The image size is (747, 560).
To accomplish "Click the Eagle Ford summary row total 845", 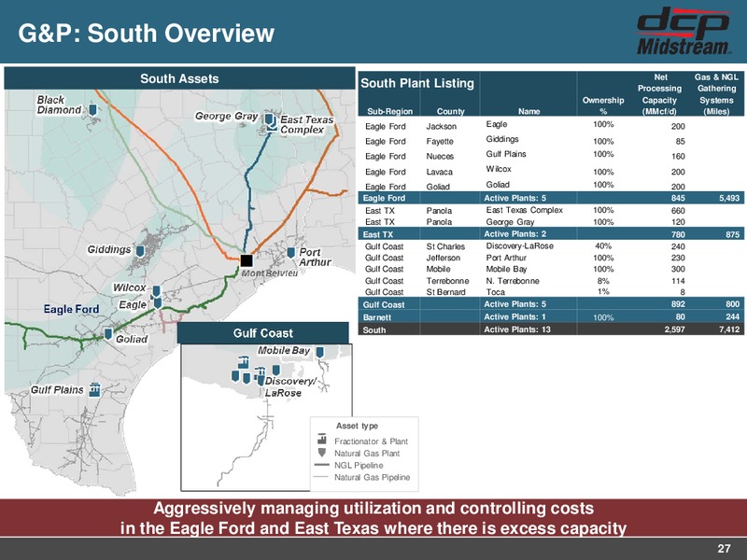I will point(678,198).
